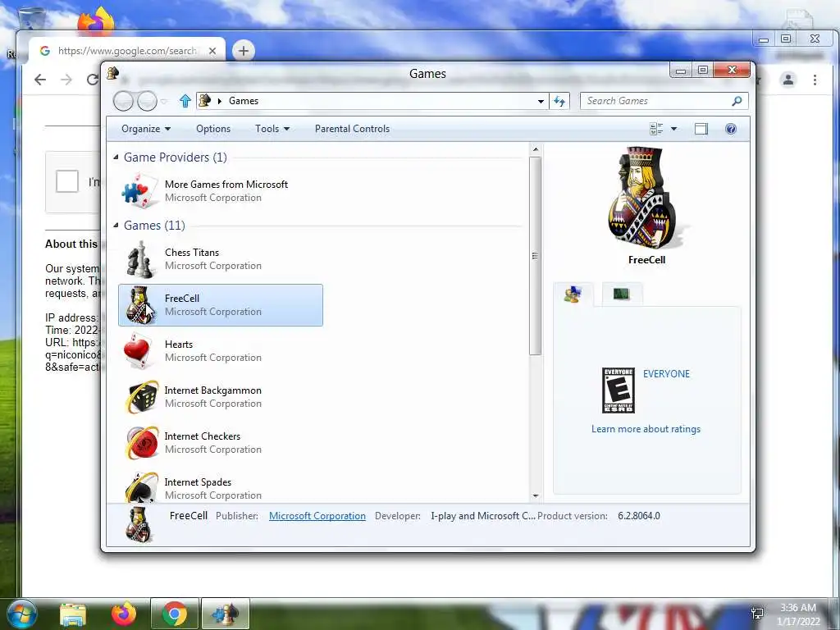Click Games Explorer taskbar button
This screenshot has height=630, width=840.
pos(226,614)
